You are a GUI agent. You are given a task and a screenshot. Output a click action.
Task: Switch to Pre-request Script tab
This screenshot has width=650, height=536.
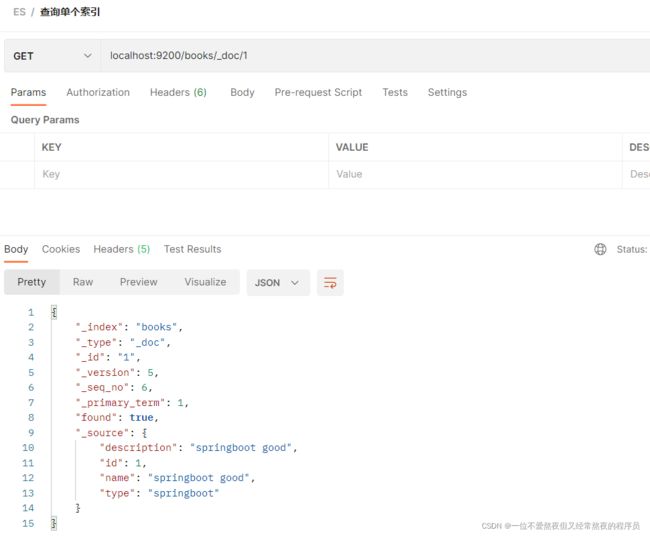tap(318, 92)
